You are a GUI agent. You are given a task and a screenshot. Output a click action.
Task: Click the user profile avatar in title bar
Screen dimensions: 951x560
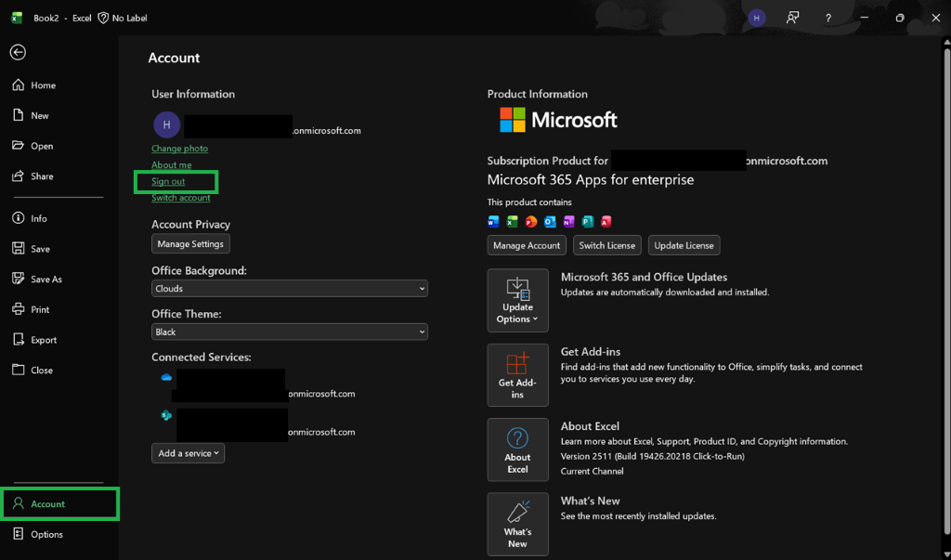756,19
